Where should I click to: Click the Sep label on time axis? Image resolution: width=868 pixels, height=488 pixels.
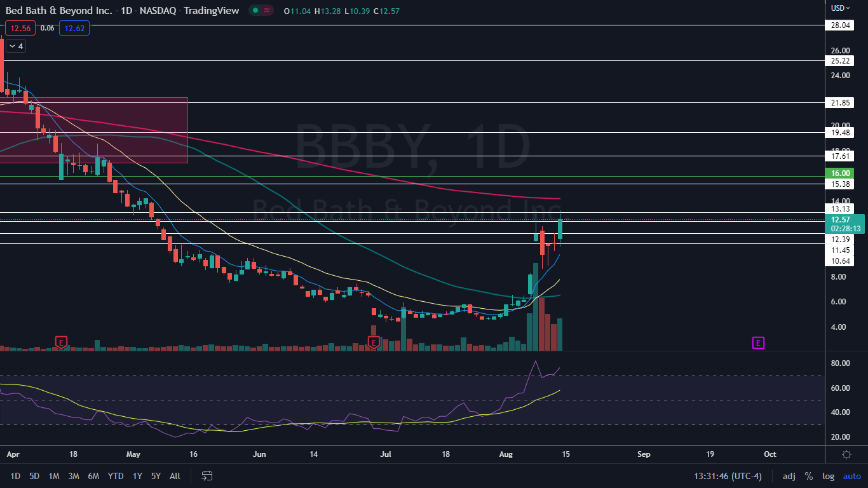[644, 454]
